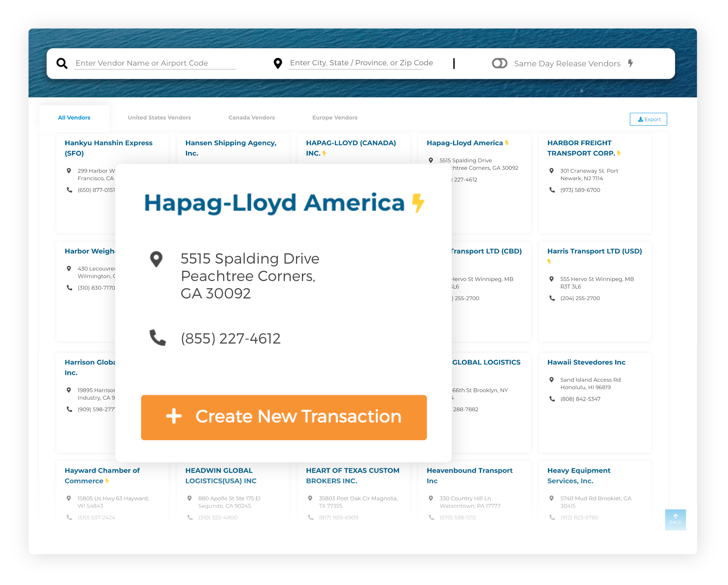Click the back-to-top arrow icon
Screen dimensions: 728x585
click(675, 517)
